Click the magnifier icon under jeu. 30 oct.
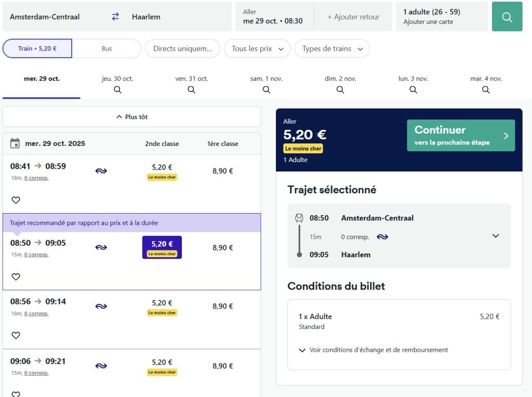Image resolution: width=532 pixels, height=397 pixels. [117, 89]
